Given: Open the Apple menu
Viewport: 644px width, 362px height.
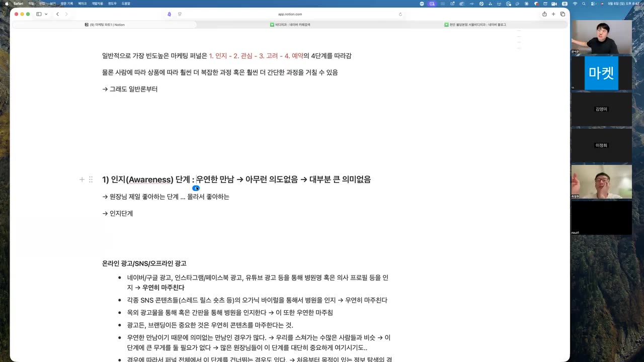Looking at the screenshot, I should click(7, 3).
